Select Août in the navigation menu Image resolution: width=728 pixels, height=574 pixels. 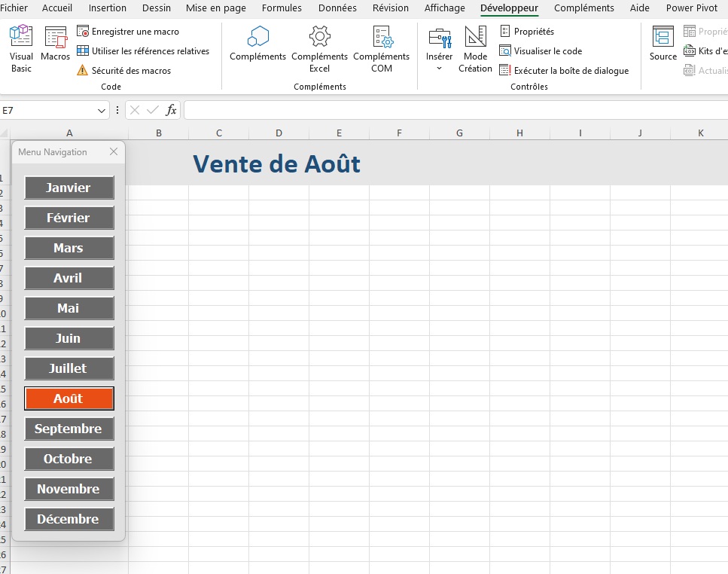tap(69, 398)
